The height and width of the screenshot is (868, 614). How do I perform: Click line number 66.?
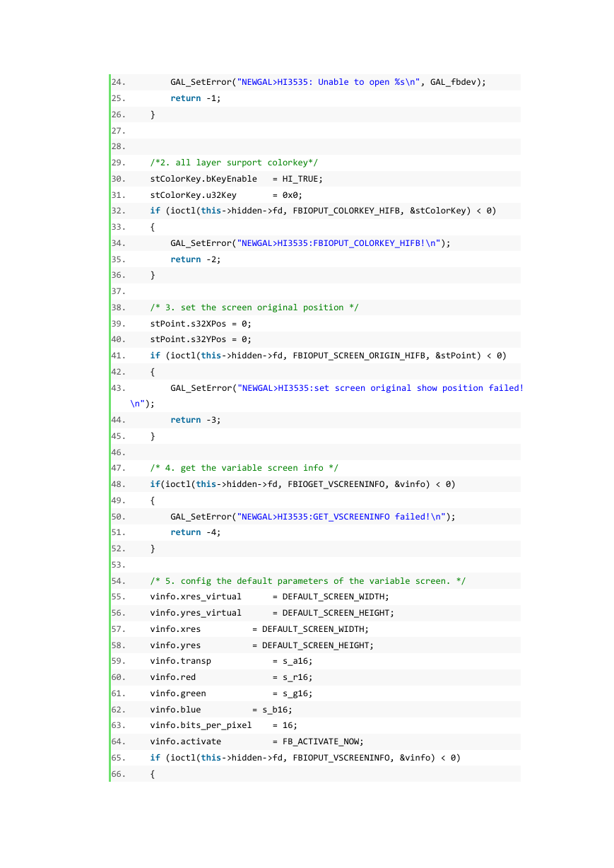pyautogui.click(x=118, y=774)
